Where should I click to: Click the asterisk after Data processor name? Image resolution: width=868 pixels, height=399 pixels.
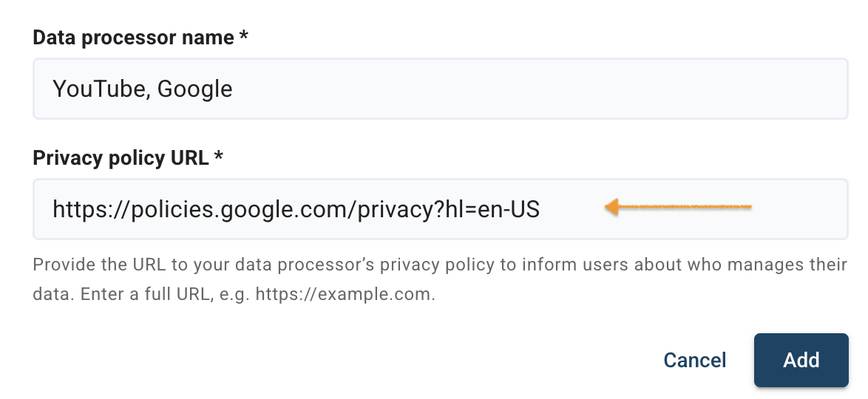click(243, 38)
